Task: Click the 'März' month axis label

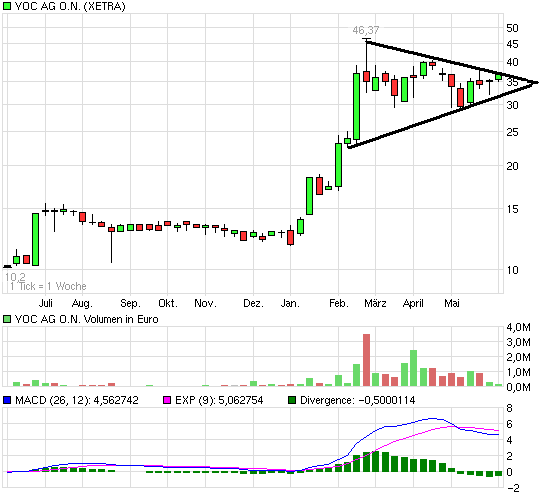Action: tap(375, 303)
